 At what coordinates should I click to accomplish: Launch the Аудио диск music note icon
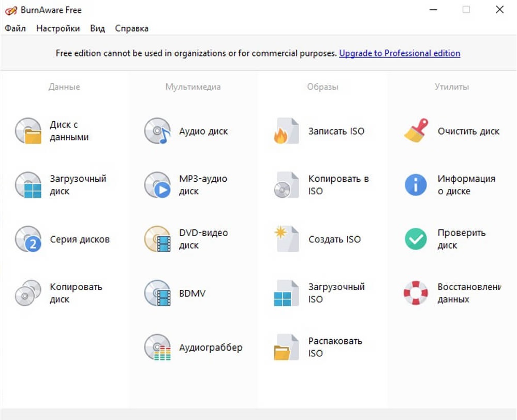tap(158, 131)
